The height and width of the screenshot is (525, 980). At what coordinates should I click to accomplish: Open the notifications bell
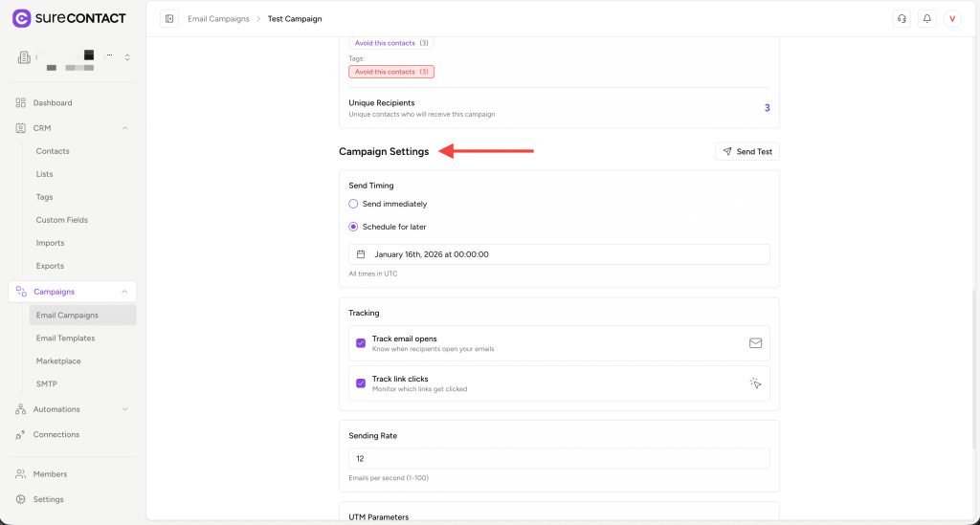[926, 19]
